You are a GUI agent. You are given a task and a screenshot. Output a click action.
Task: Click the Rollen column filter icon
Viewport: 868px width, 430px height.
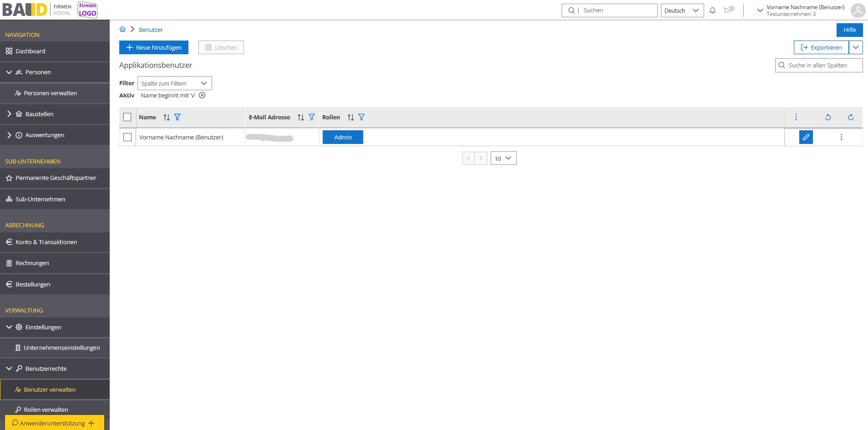[x=361, y=117]
